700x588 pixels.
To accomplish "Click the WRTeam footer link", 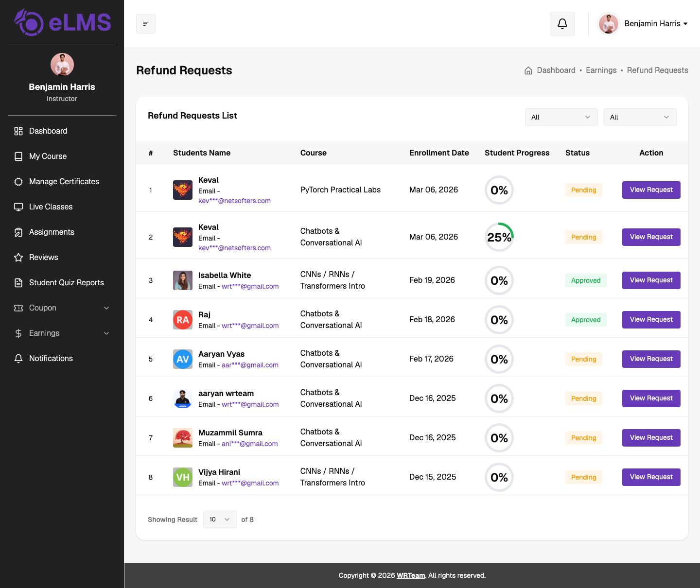I will click(411, 575).
